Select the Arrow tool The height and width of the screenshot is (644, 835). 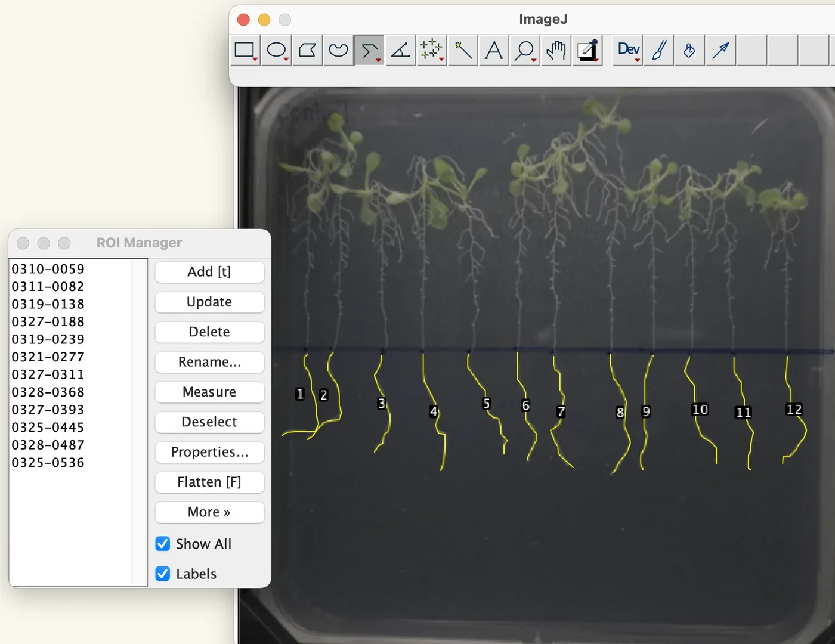pyautogui.click(x=721, y=50)
